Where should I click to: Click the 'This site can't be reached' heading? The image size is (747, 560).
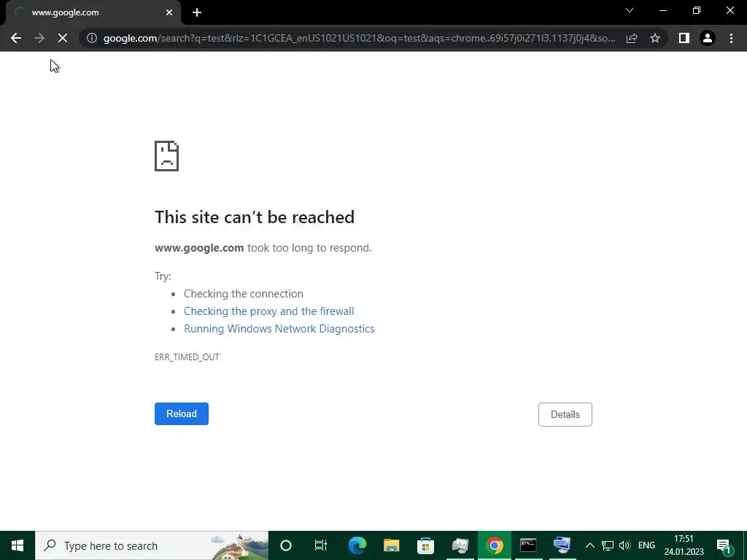255,217
